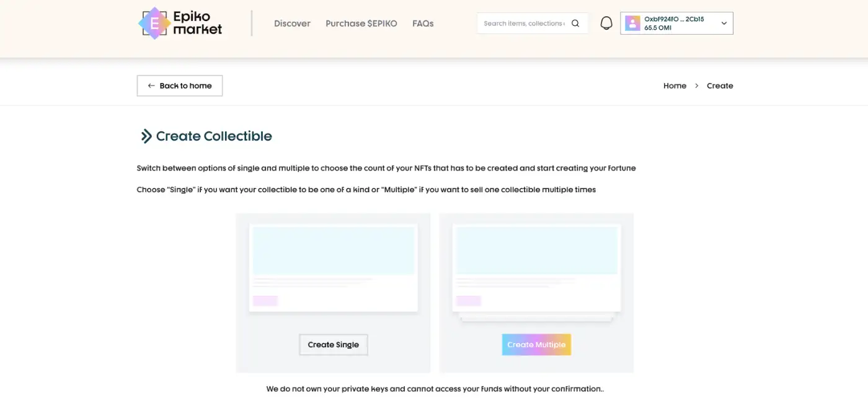Expand the wallet account dropdown chevron
Image resolution: width=868 pixels, height=398 pixels.
coord(724,24)
